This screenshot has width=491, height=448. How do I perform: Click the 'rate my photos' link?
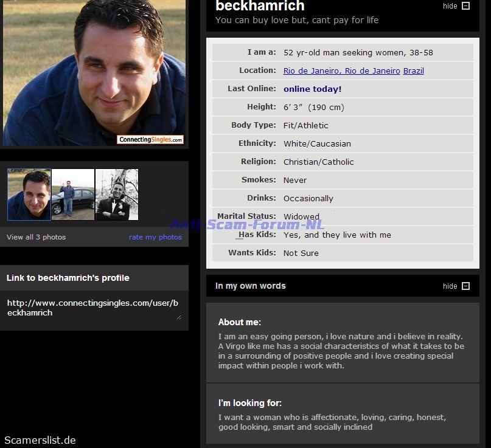[155, 237]
